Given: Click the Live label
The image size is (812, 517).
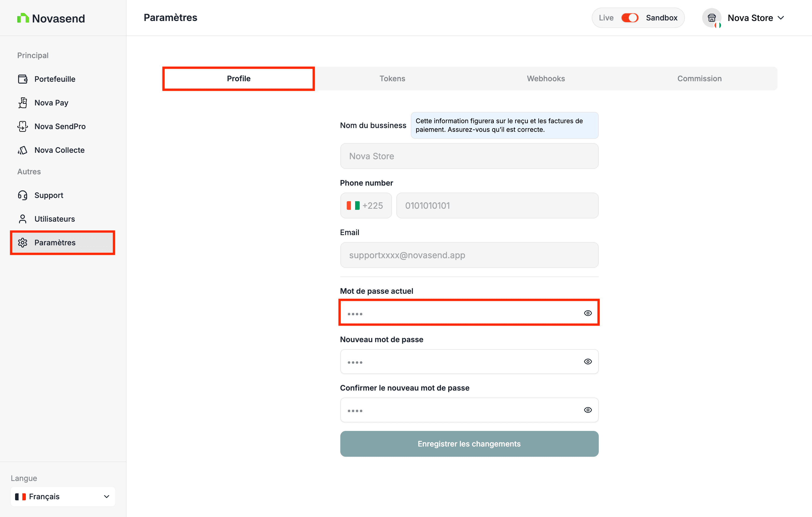Looking at the screenshot, I should pyautogui.click(x=606, y=18).
